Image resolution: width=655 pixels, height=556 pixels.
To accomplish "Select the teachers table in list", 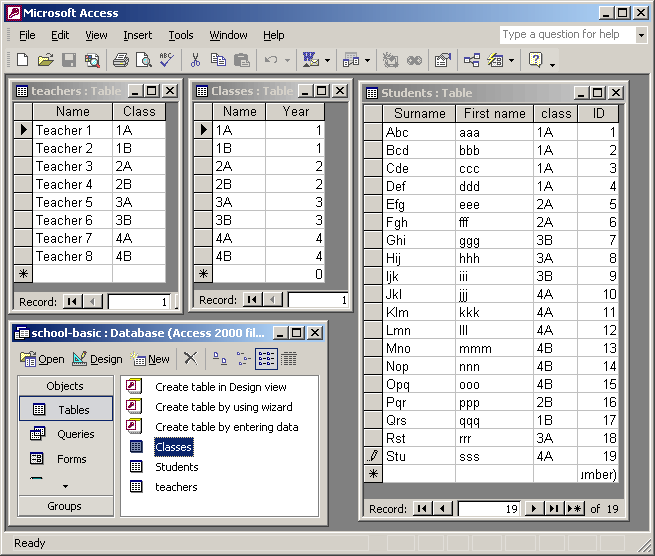I will pyautogui.click(x=176, y=487).
